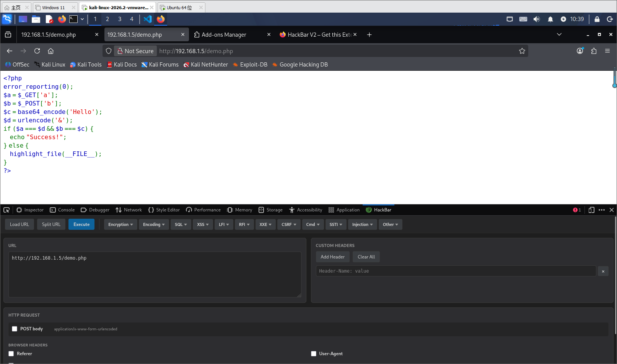Go to the browser home page
The image size is (617, 364).
tap(50, 51)
